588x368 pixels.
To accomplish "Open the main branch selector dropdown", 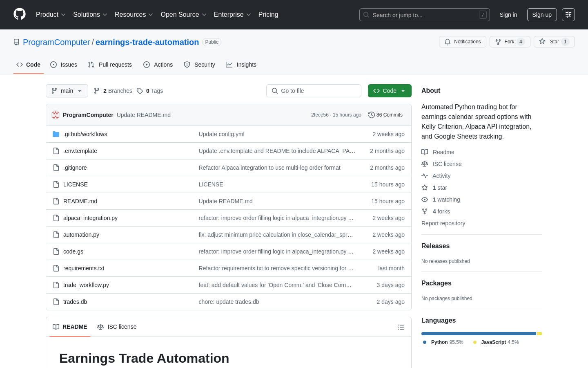I will pyautogui.click(x=67, y=91).
